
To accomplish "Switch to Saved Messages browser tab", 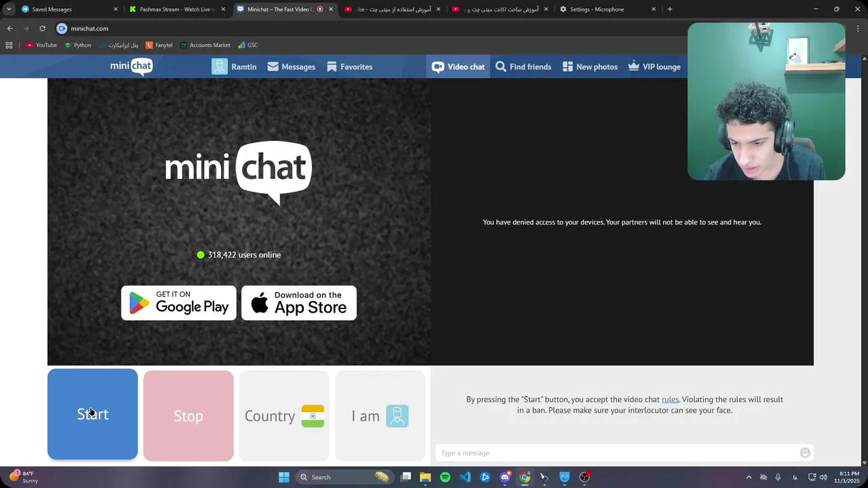I will coord(71,9).
